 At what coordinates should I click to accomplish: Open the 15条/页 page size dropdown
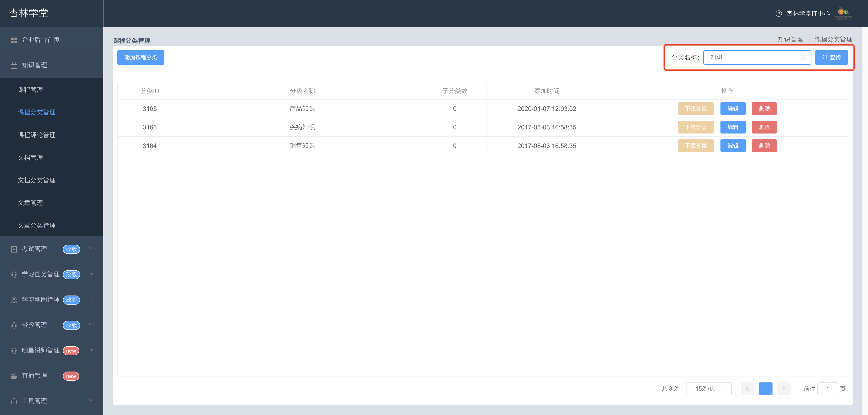[x=709, y=389]
